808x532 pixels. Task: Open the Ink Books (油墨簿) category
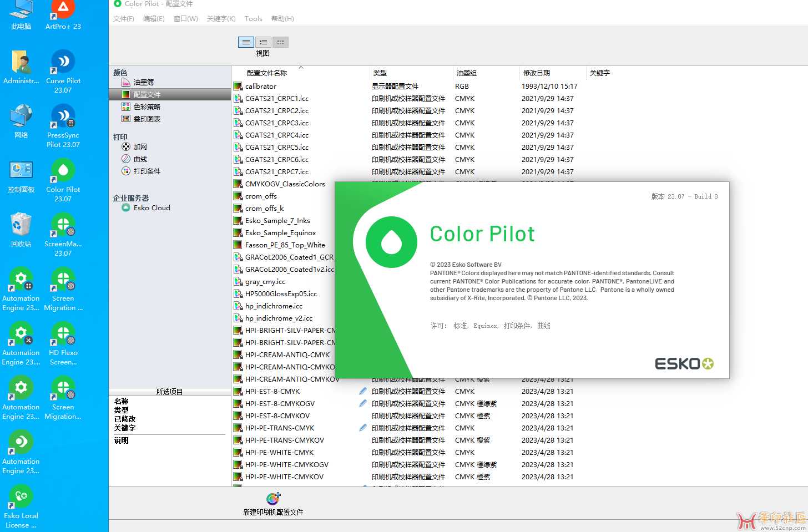[144, 82]
